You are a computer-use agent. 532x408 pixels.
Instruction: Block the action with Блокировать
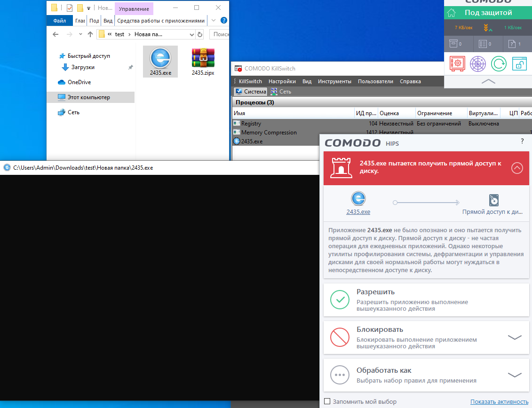point(426,337)
